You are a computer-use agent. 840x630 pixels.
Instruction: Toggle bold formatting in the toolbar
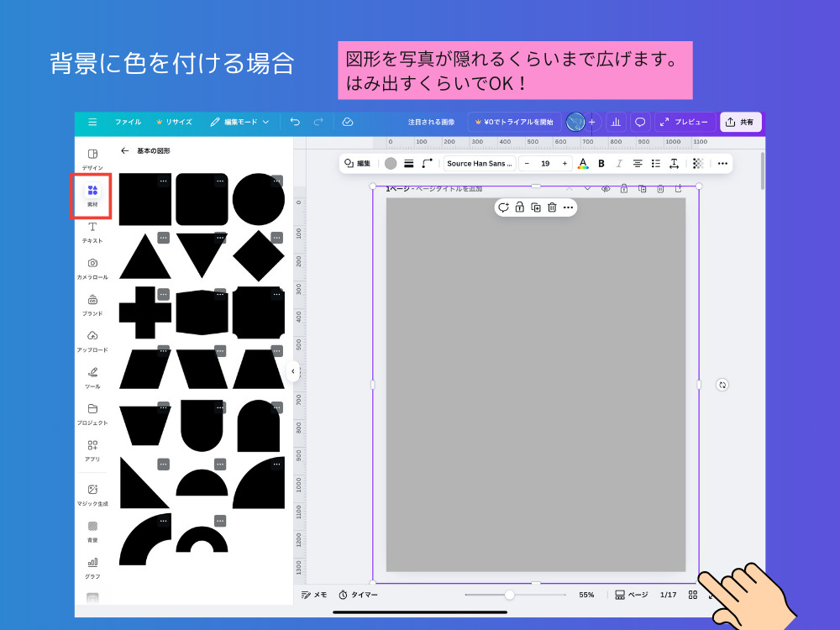click(601, 163)
